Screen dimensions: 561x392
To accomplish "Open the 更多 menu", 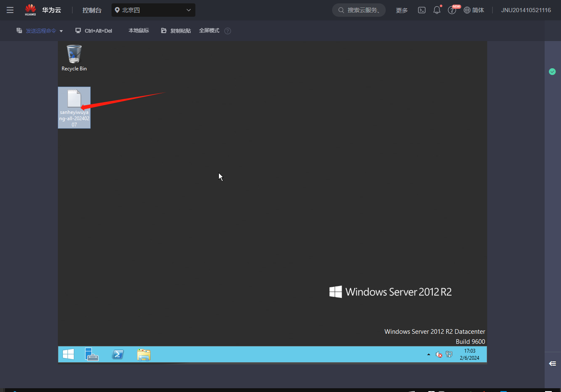I will click(402, 10).
